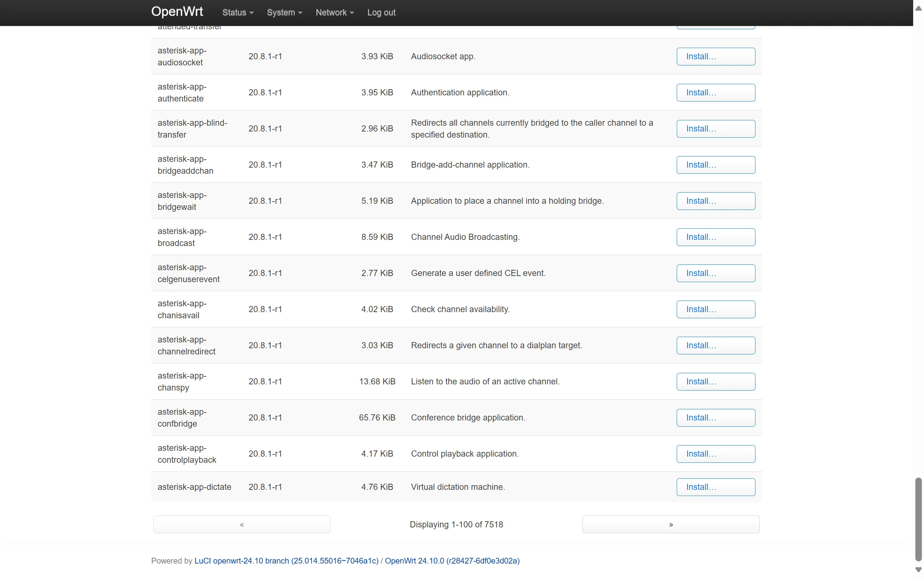Screen dimensions: 924x578
Task: Select the asterisk-app-dictate package name
Action: [194, 487]
